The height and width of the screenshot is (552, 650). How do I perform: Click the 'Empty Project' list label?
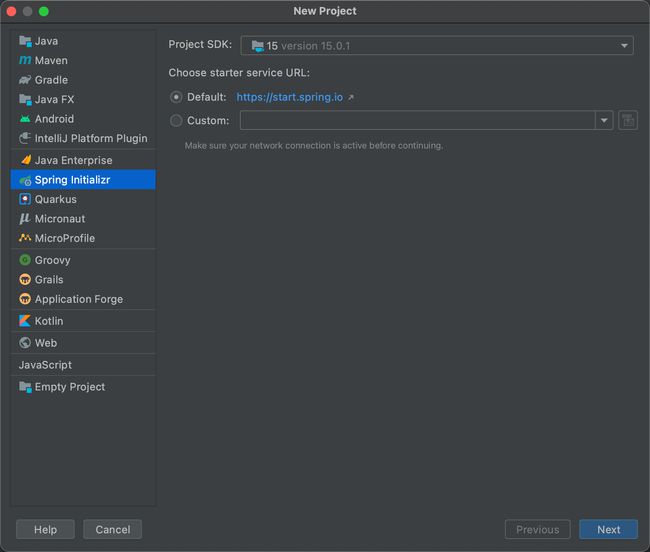70,387
